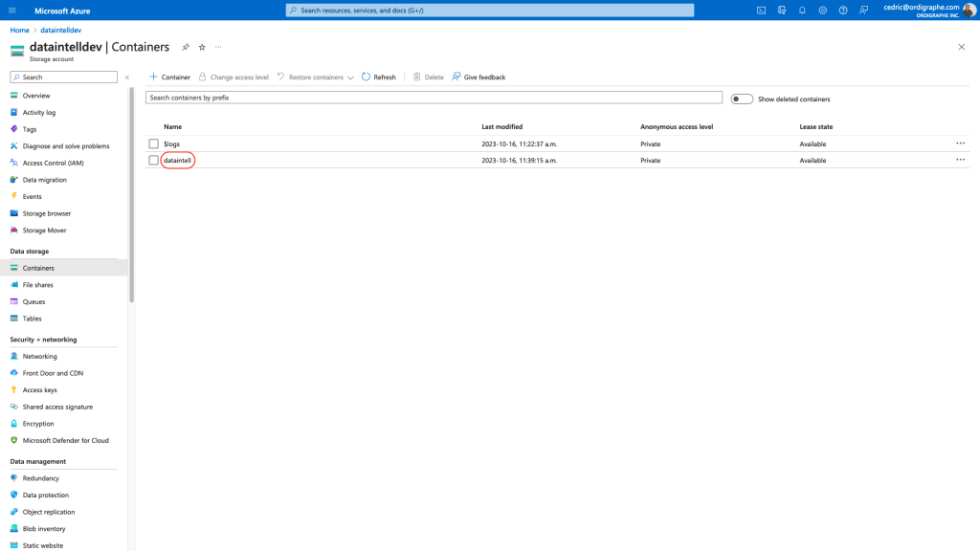Add a new Container
The width and height of the screenshot is (980, 551).
170,77
